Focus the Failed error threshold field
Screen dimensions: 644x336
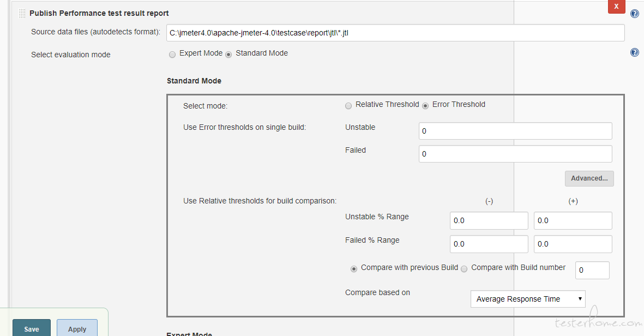click(515, 154)
